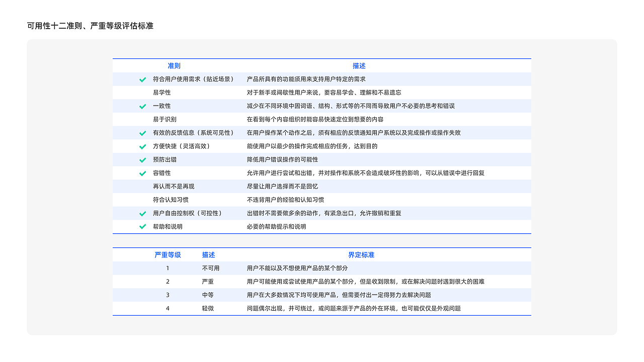The image size is (644, 362).
Task: Select the 严重 severity label
Action: click(x=208, y=282)
